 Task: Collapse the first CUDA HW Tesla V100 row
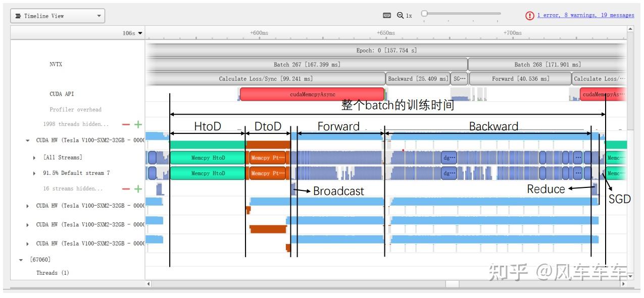click(x=28, y=141)
